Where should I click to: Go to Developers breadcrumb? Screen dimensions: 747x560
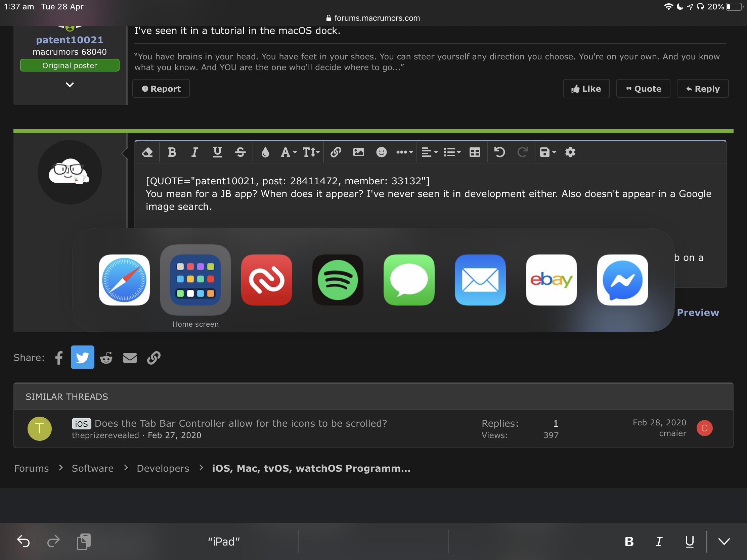tap(163, 468)
